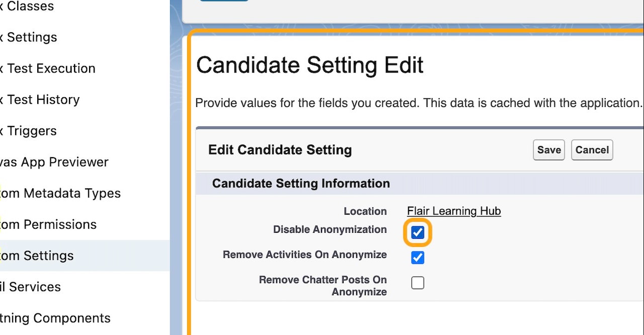Click the Save button
The image size is (644, 335).
click(549, 150)
